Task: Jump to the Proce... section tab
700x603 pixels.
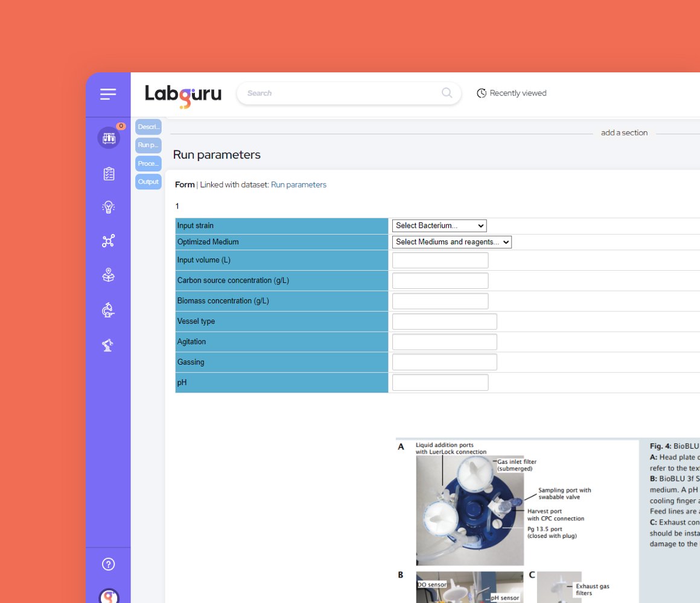Action: pos(148,163)
